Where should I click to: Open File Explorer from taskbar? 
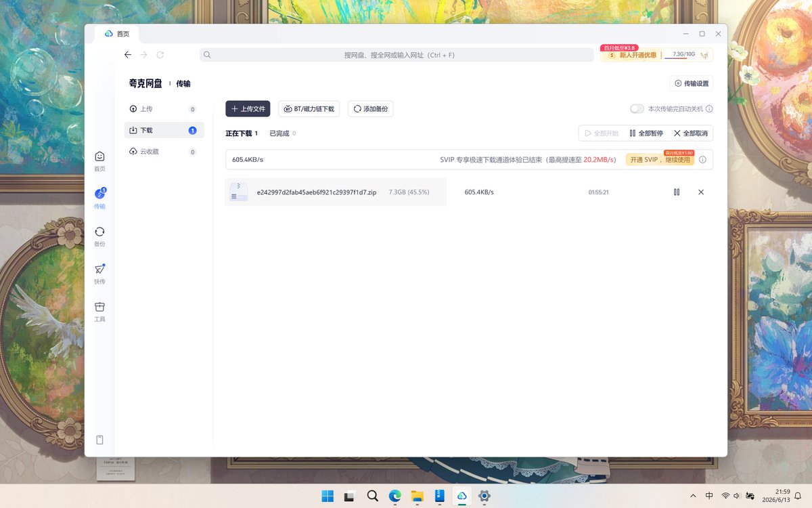click(x=418, y=496)
